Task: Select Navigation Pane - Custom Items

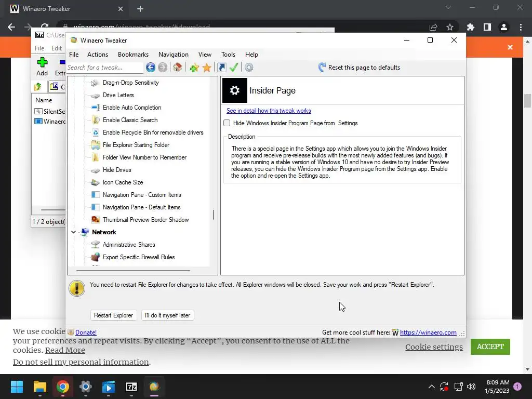Action: click(x=142, y=195)
